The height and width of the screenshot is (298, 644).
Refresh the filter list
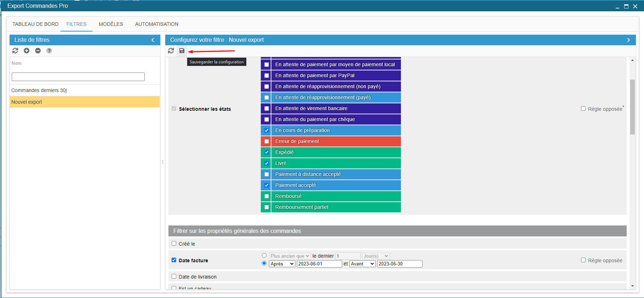tap(15, 51)
